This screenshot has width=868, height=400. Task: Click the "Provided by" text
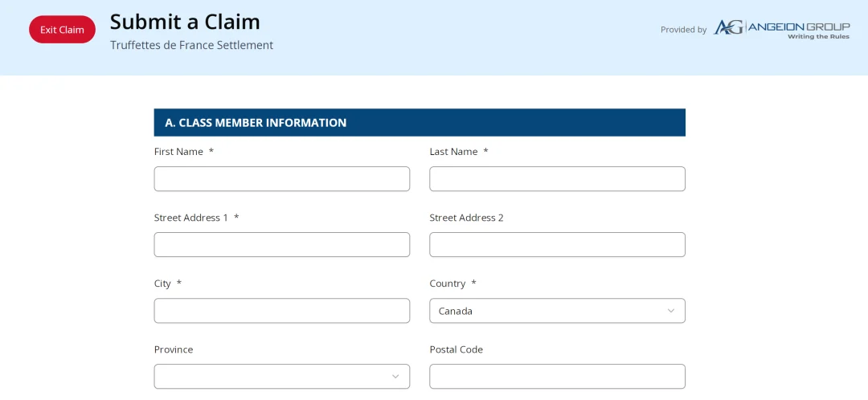(683, 30)
